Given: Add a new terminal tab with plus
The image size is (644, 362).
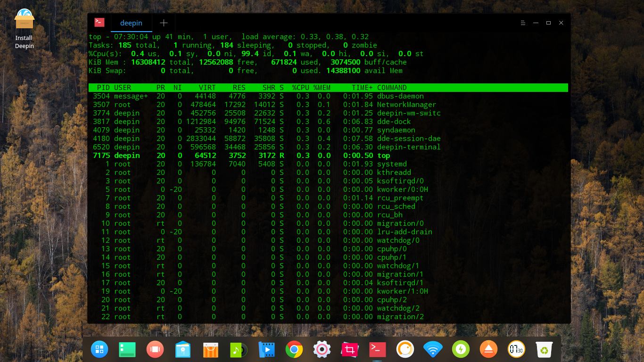Looking at the screenshot, I should pos(164,23).
